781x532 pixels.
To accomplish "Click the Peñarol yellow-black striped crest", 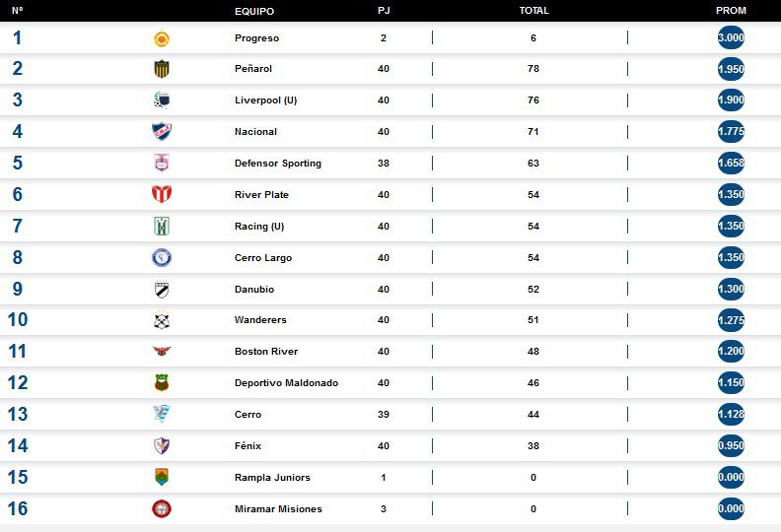I will [162, 69].
